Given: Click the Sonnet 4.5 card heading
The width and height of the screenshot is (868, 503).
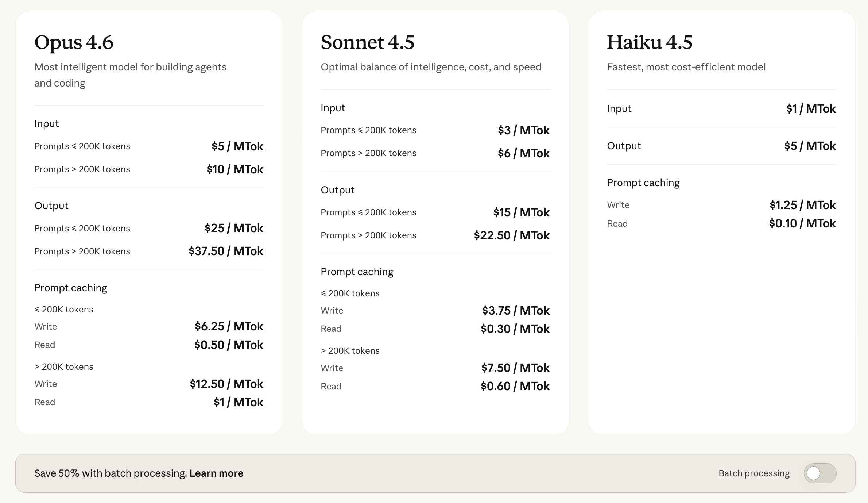Looking at the screenshot, I should tap(367, 42).
